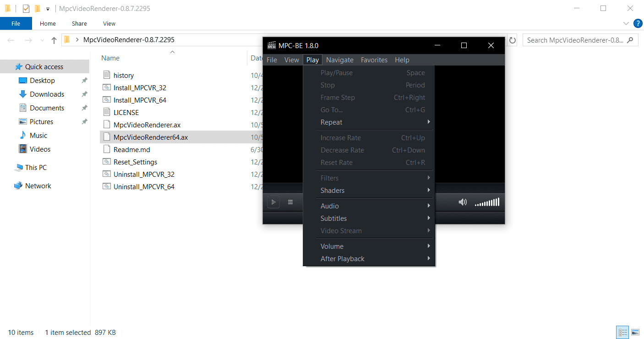The height and width of the screenshot is (339, 644).
Task: Select Decrease Rate in the Play menu
Action: (369, 150)
